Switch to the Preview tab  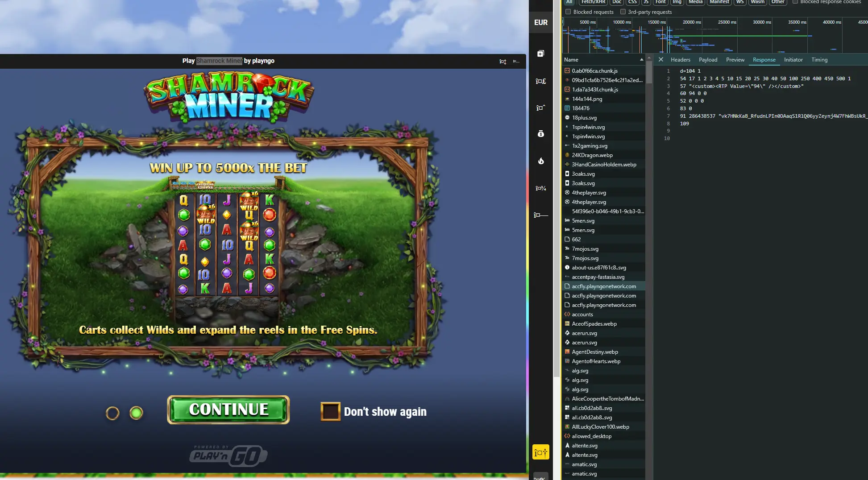point(735,60)
